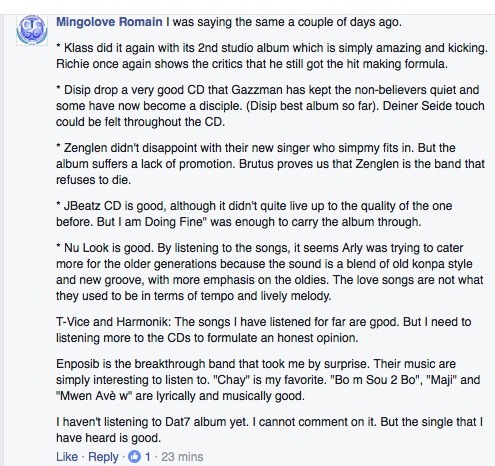This screenshot has height=466, width=495.
Task: Click the paragraph about Klass 2nd studio album
Action: (272, 56)
